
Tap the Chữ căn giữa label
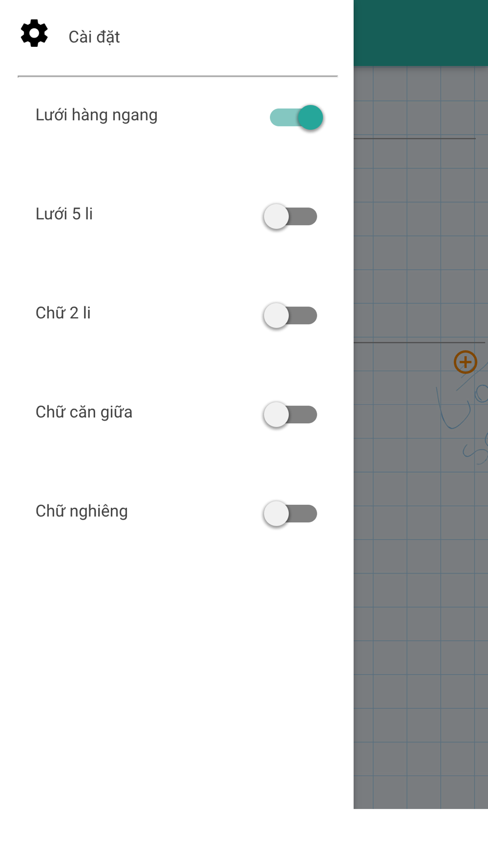(x=84, y=412)
